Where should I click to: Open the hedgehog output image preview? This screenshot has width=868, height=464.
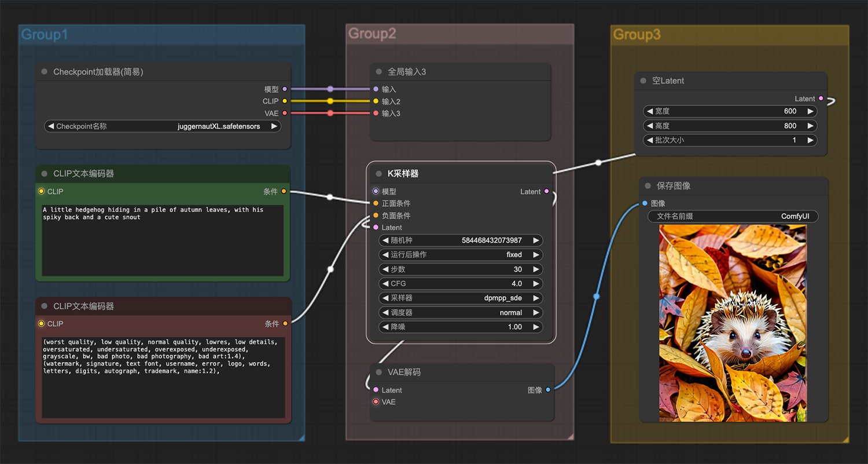733,323
